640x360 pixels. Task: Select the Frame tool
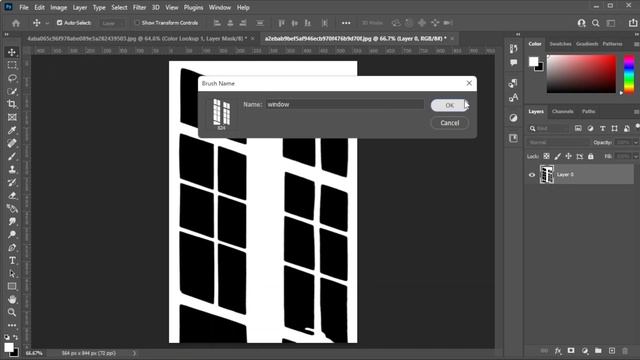click(x=12, y=117)
